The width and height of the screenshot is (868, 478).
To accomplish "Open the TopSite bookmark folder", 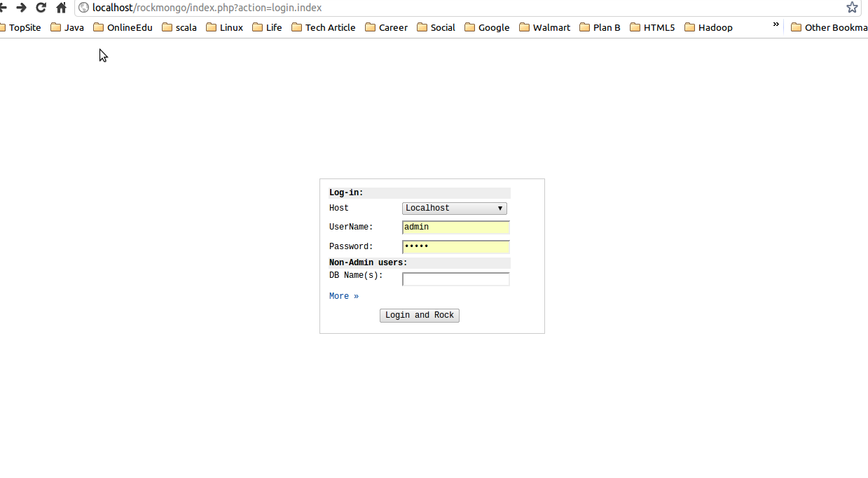I will (20, 27).
